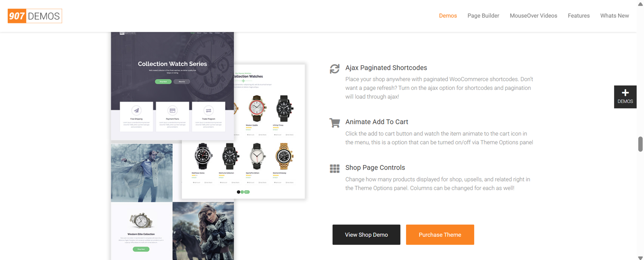This screenshot has height=260, width=644.
Task: Click the Animate Add To Cart heading
Action: coord(377,122)
